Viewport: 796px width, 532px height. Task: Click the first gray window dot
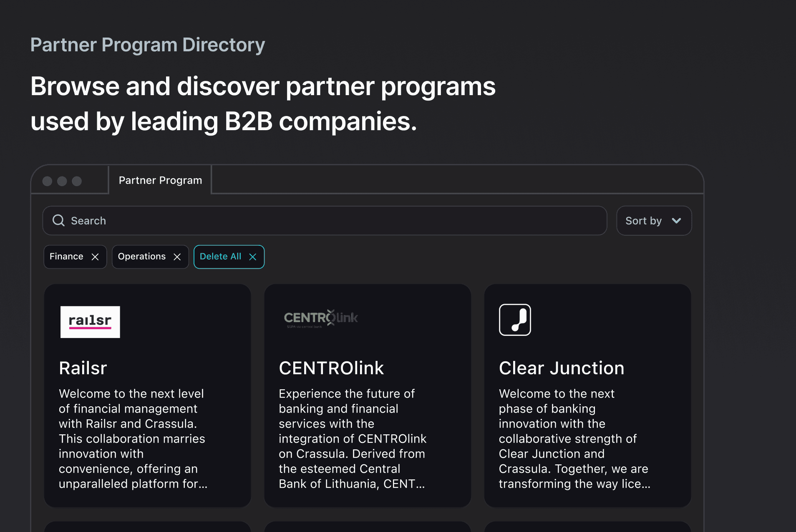(x=47, y=181)
